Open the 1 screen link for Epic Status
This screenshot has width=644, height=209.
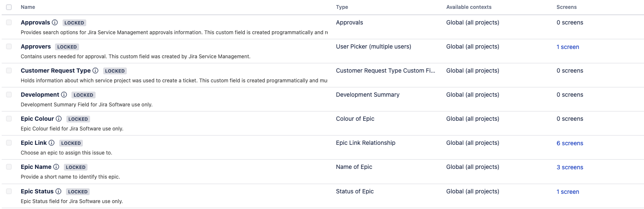[567, 192]
